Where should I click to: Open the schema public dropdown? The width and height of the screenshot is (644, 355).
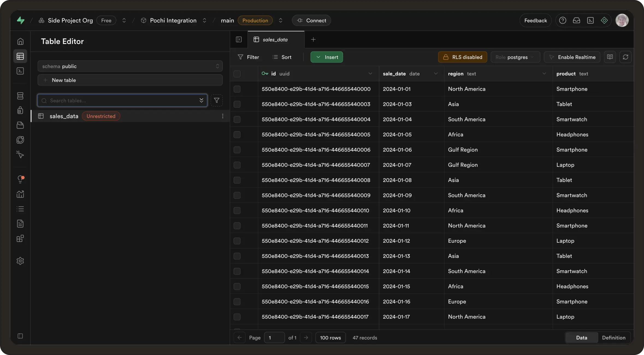(130, 66)
